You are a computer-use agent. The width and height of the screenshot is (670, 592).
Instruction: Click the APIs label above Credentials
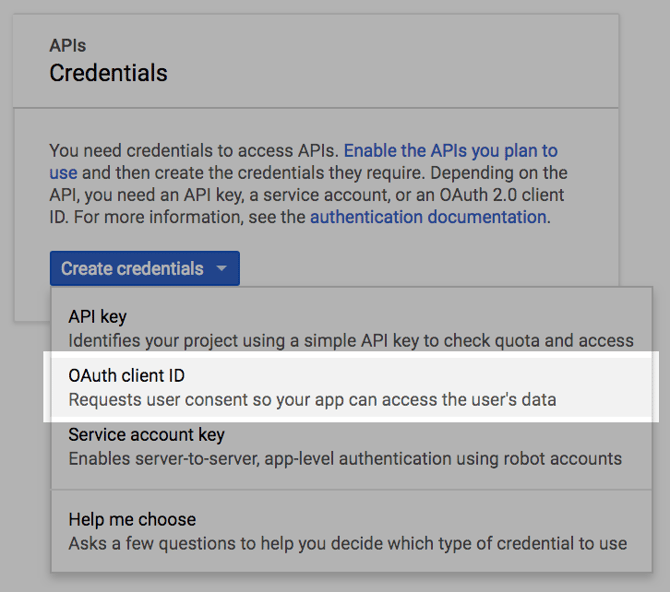pos(68,45)
